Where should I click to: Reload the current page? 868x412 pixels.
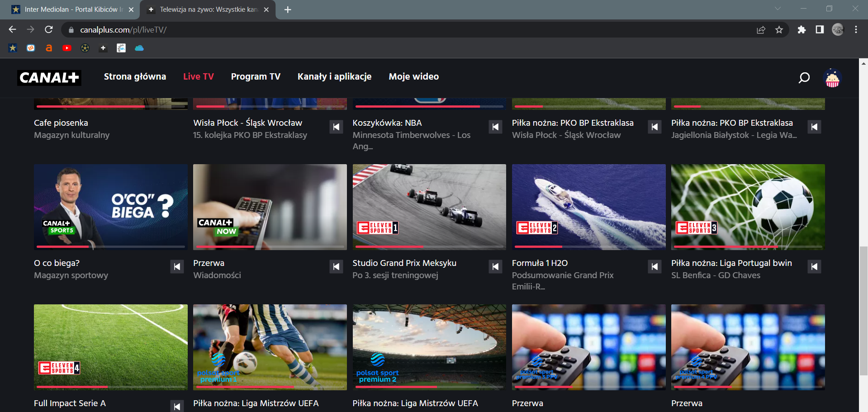49,29
